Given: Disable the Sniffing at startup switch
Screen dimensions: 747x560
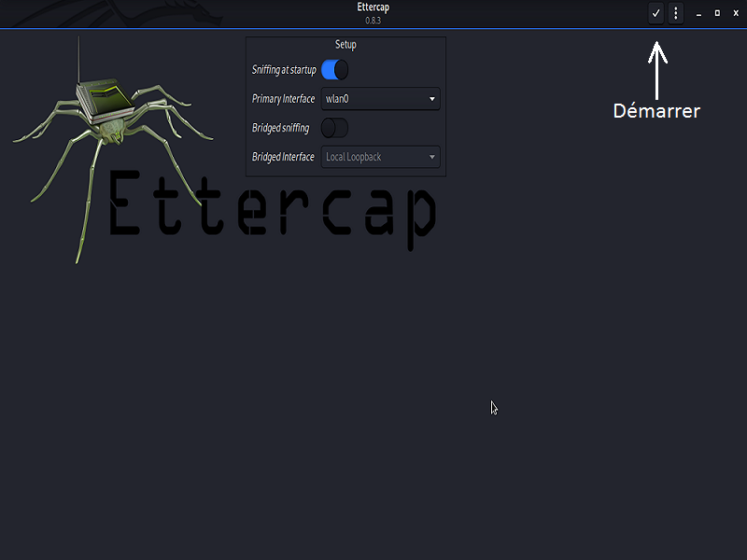Looking at the screenshot, I should pos(334,69).
